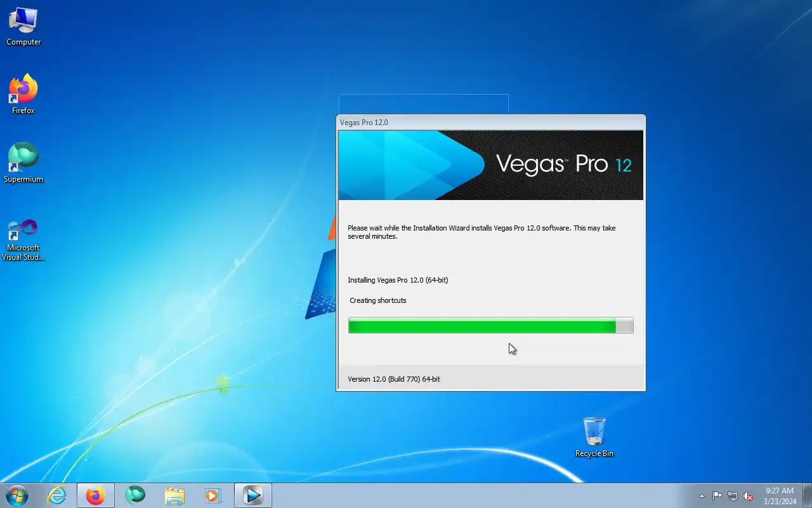Open Windows Explorer from the taskbar

click(174, 495)
